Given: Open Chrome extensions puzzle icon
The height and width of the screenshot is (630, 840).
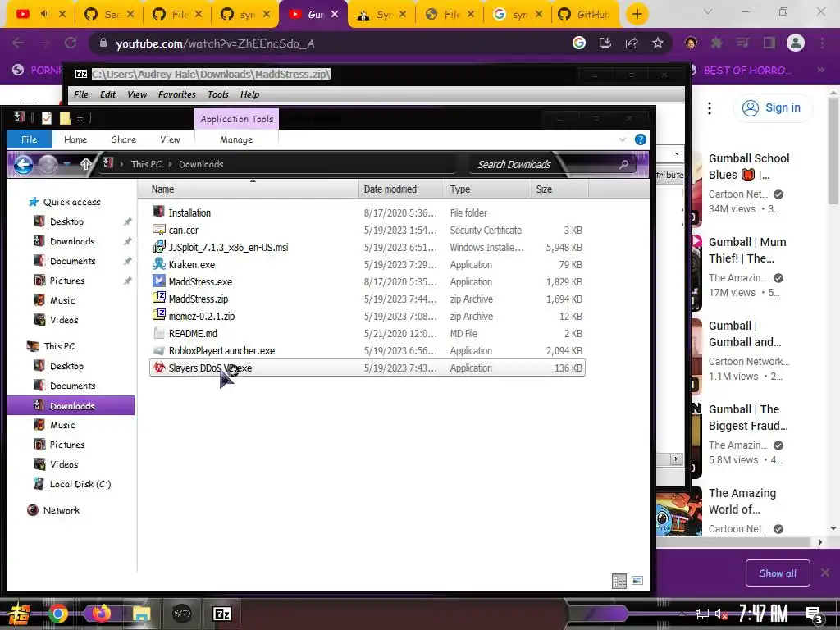Looking at the screenshot, I should 717,43.
